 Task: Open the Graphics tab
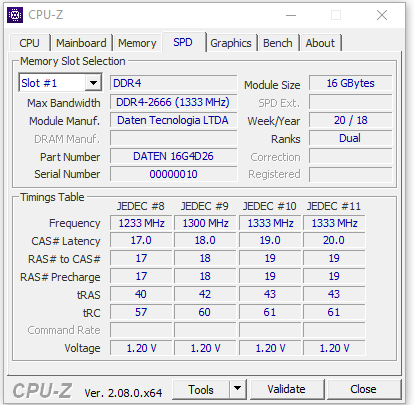[231, 43]
